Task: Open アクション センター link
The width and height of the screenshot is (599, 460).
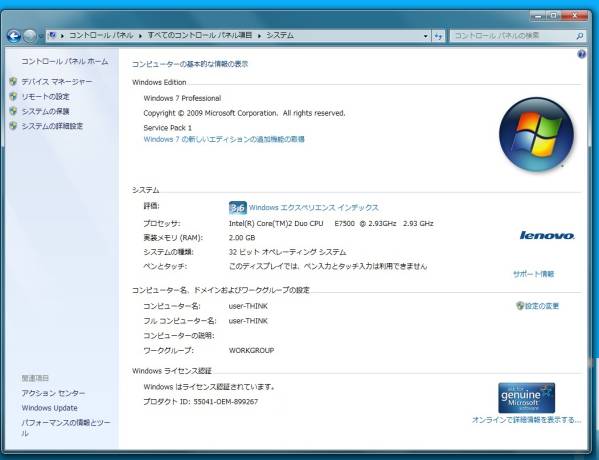Action: coord(53,393)
